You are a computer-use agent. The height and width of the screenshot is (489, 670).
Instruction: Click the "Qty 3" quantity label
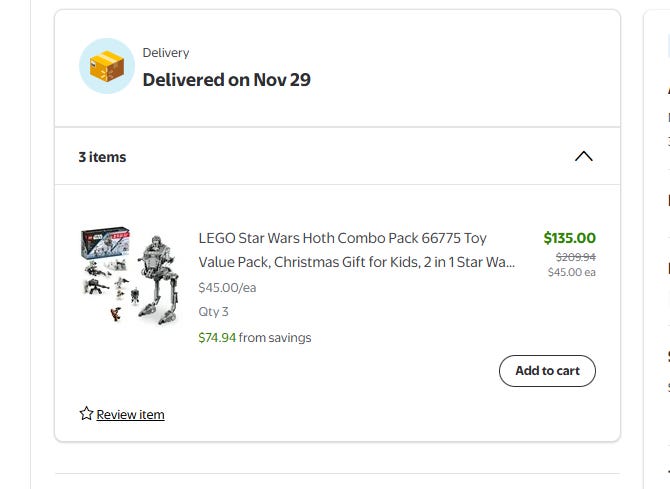pos(213,312)
